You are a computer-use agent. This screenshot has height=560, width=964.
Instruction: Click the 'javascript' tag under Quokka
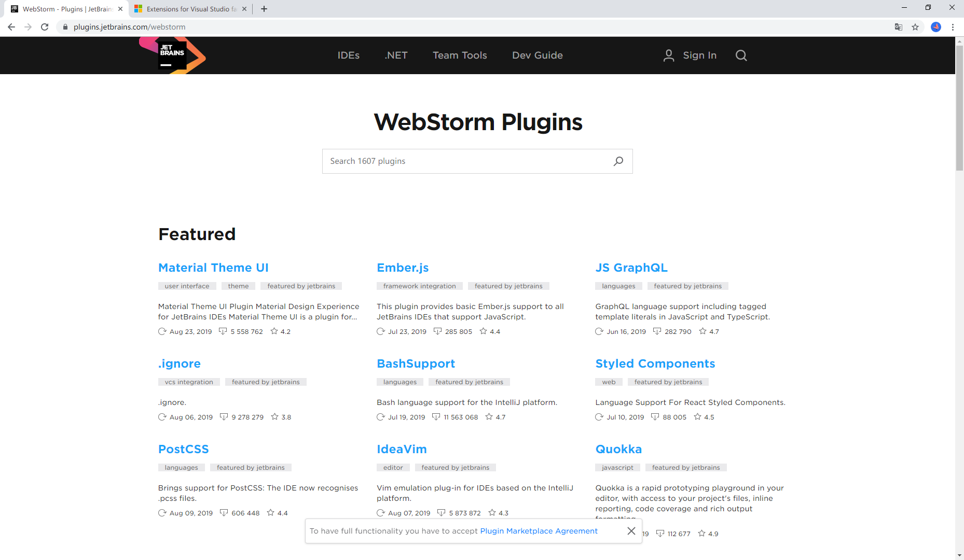coord(617,468)
